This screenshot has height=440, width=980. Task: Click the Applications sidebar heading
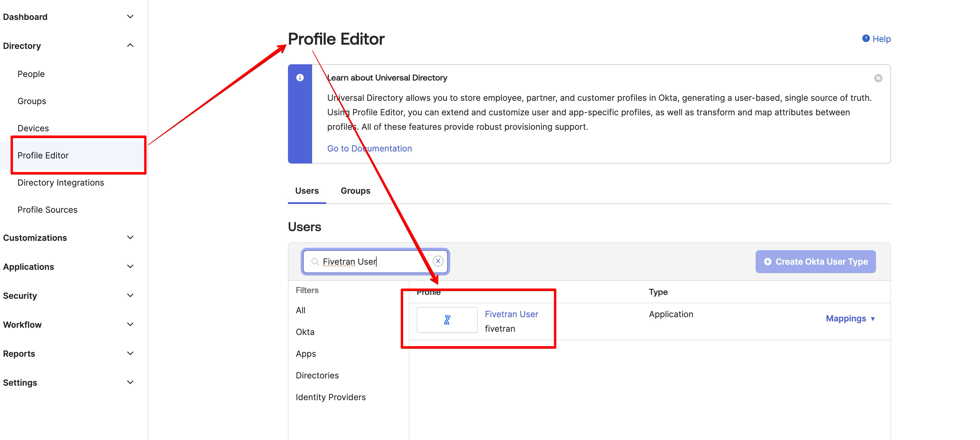click(29, 266)
